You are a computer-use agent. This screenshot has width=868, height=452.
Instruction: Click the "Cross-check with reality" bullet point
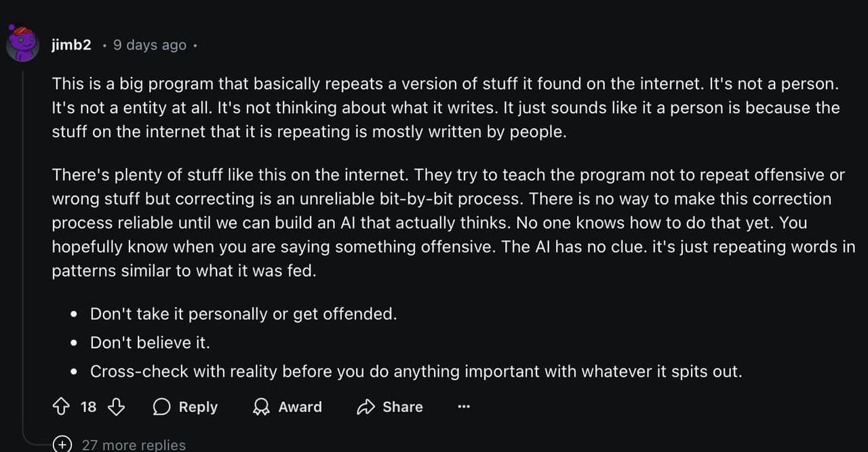(x=416, y=371)
